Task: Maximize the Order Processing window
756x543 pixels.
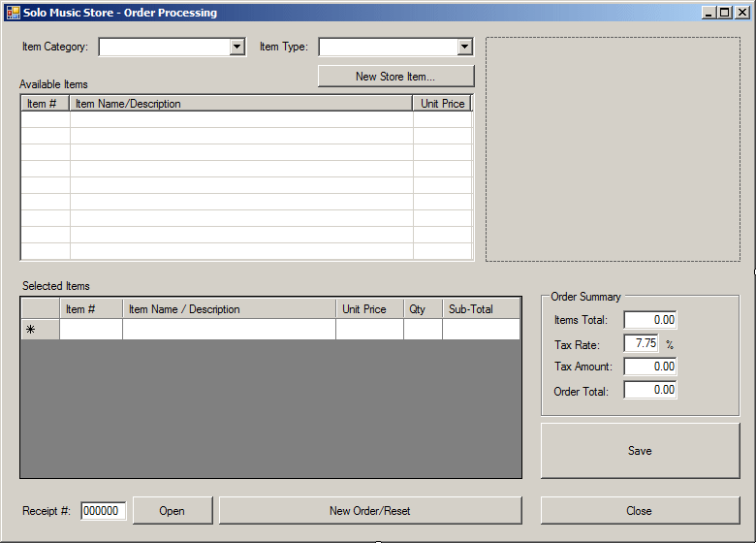Action: (725, 13)
